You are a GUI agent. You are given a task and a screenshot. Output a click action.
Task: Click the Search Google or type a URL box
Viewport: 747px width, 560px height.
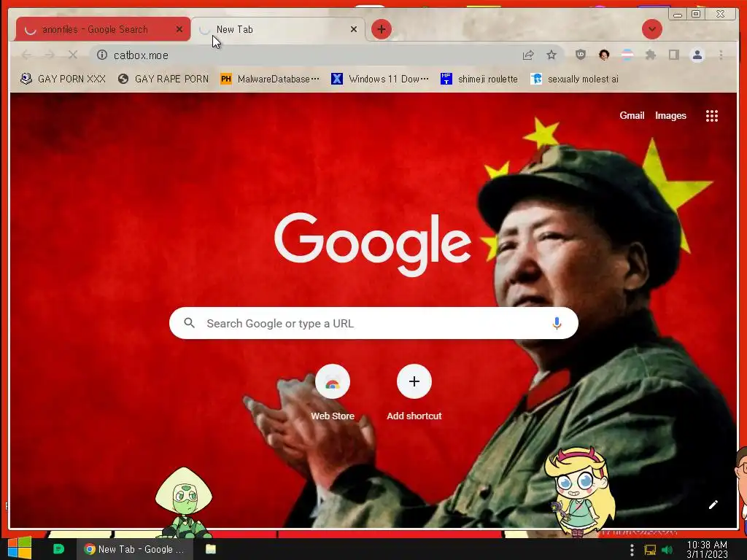[x=373, y=323]
